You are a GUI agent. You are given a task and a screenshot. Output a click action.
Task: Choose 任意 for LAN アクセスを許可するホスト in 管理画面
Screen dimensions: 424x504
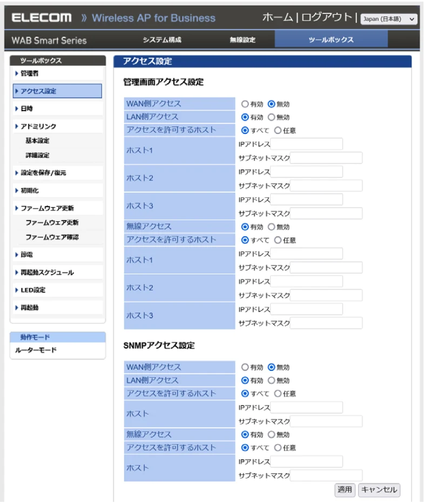tap(278, 131)
